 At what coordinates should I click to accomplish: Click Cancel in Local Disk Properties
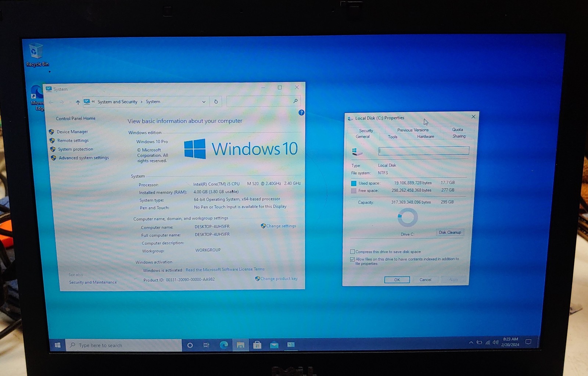click(x=425, y=280)
